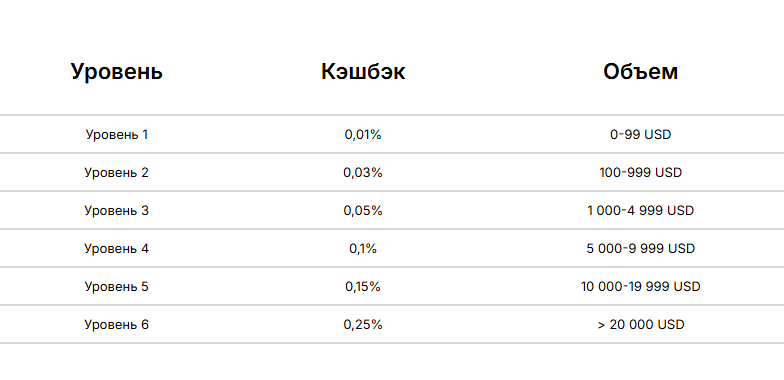Click the 0-99 USD volume cell
The height and width of the screenshot is (380, 784).
click(640, 134)
